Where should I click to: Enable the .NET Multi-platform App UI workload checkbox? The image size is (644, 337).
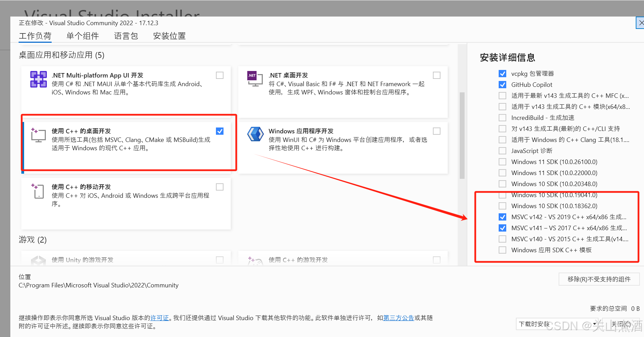click(220, 75)
